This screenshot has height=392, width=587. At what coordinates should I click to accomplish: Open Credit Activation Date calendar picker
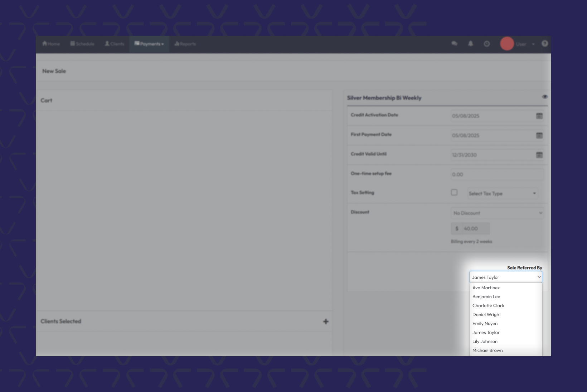pyautogui.click(x=539, y=116)
